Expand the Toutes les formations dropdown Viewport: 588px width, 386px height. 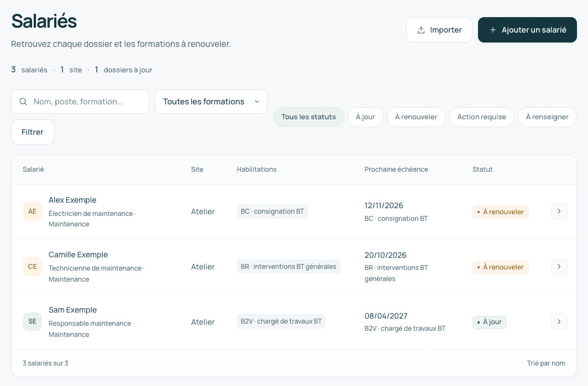[x=211, y=102]
